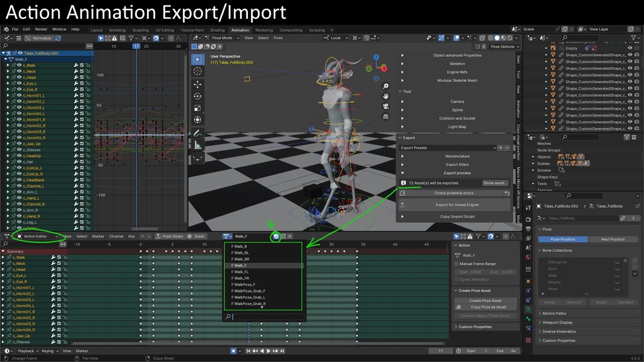
Task: Expand Motion Paths panel
Action: tap(589, 313)
